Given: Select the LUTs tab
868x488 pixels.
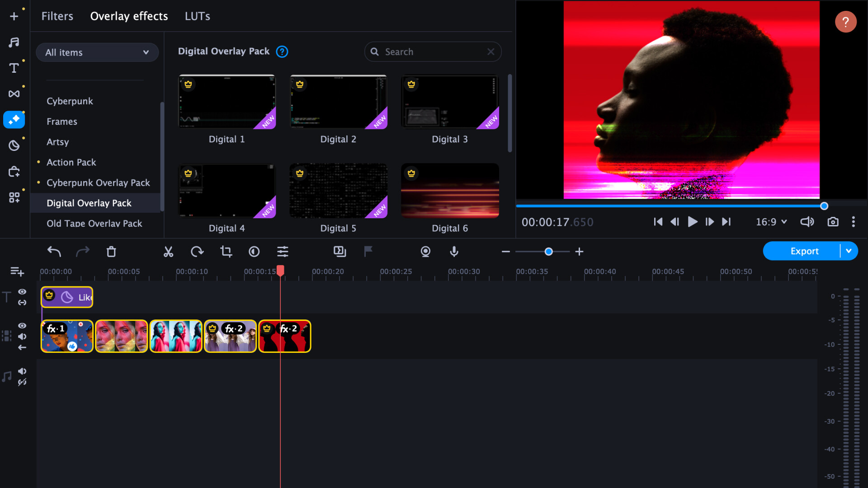Looking at the screenshot, I should click(197, 16).
